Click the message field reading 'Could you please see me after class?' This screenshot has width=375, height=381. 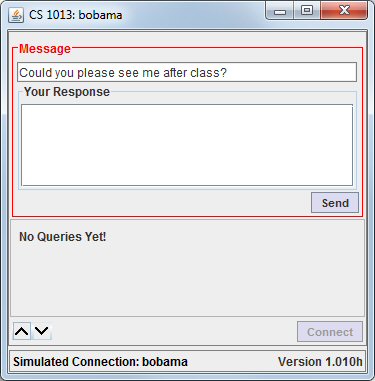point(187,72)
